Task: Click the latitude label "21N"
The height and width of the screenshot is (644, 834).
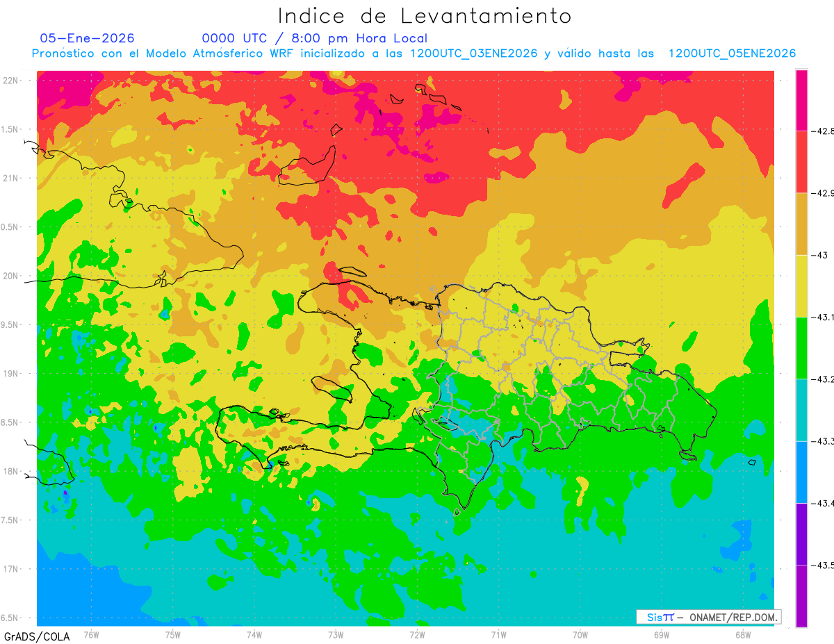Action: (12, 178)
